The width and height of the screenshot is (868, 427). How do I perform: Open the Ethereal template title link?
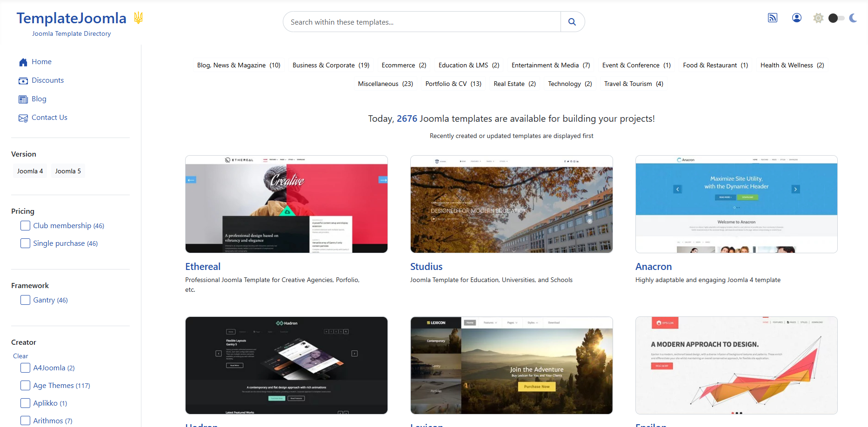coord(203,267)
